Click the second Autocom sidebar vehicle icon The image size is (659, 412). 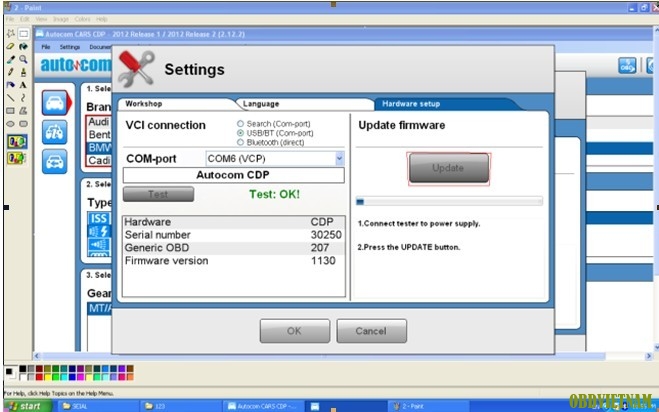point(55,132)
